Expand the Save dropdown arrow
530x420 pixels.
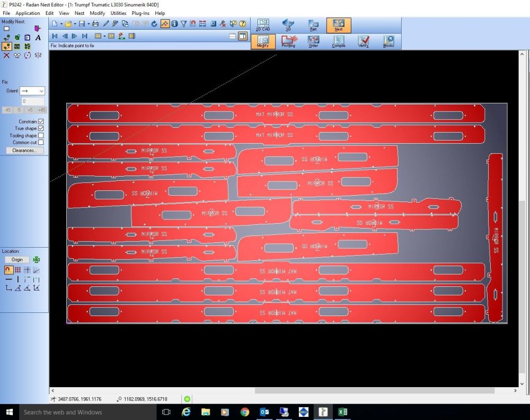click(x=88, y=24)
